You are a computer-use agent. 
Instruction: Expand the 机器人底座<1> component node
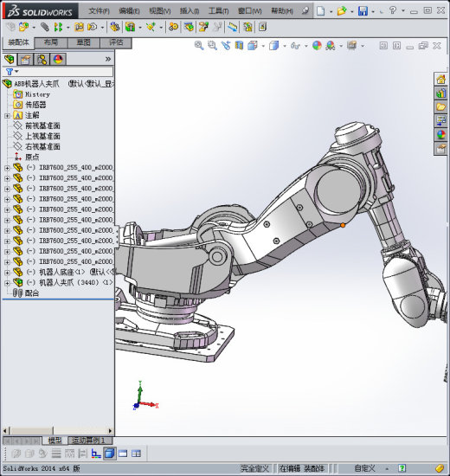click(7, 273)
